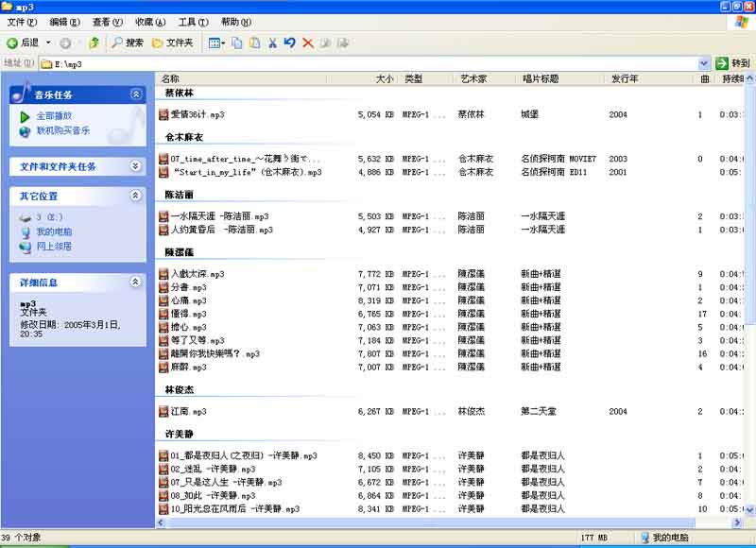Open the Search (搜索) toolbar button
Viewport: 756px width, 548px height.
128,43
